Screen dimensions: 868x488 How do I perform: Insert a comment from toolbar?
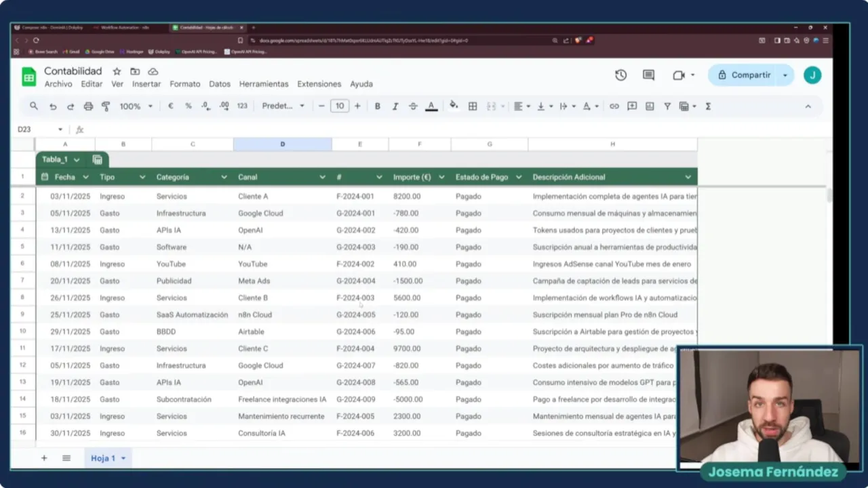coord(632,106)
